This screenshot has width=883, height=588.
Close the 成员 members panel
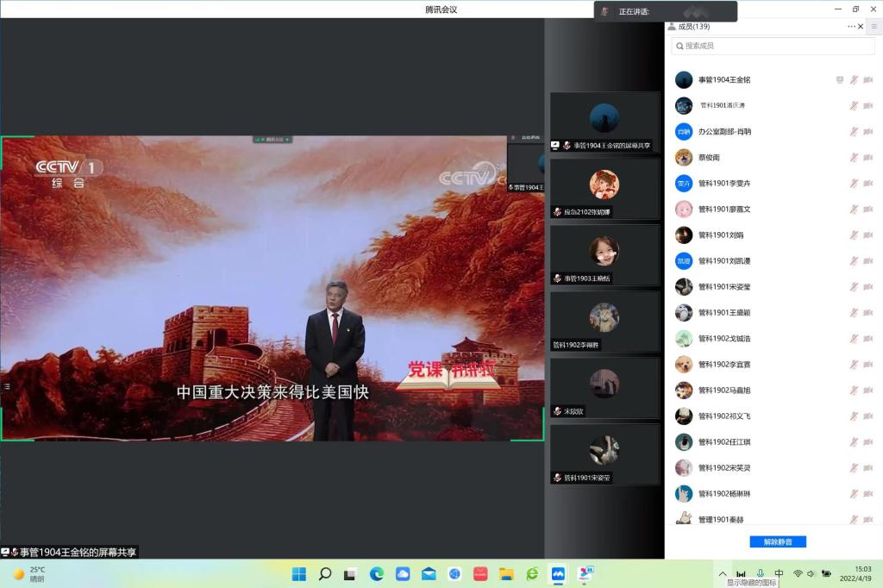(x=861, y=27)
